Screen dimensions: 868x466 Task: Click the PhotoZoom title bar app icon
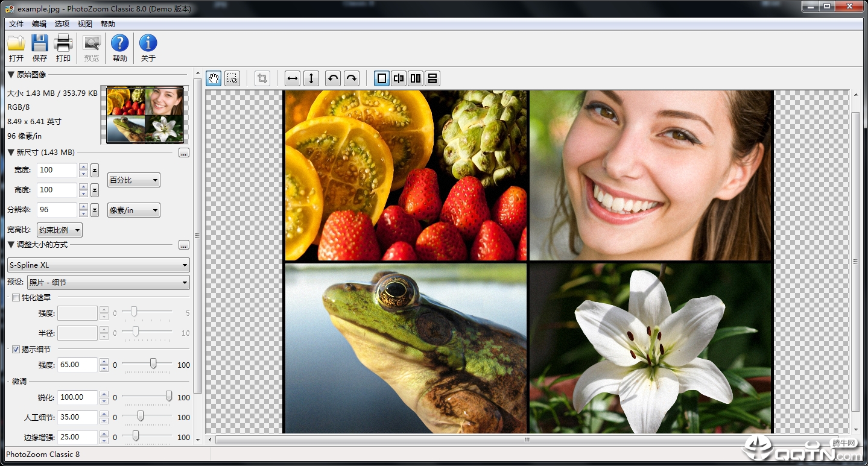tap(10, 8)
